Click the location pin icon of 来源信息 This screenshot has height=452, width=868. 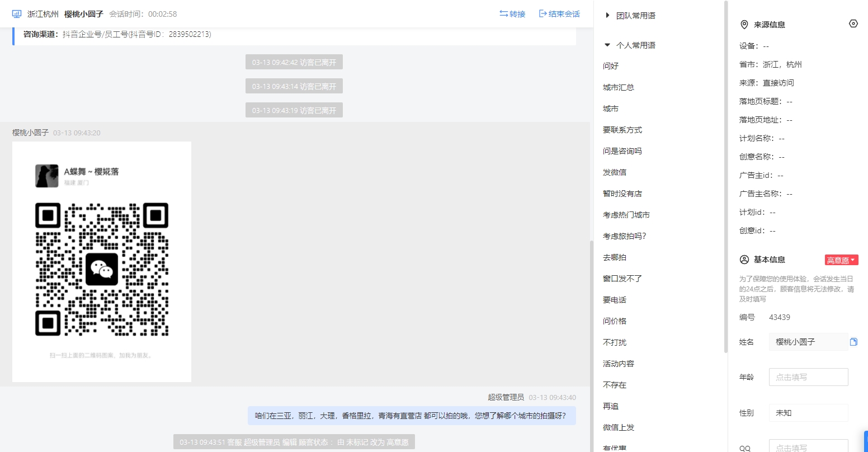click(x=744, y=25)
